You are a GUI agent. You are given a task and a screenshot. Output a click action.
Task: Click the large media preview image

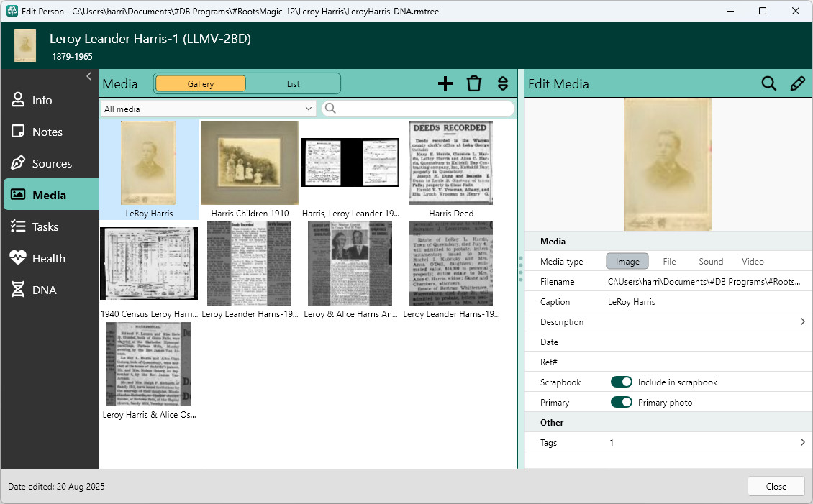point(667,164)
